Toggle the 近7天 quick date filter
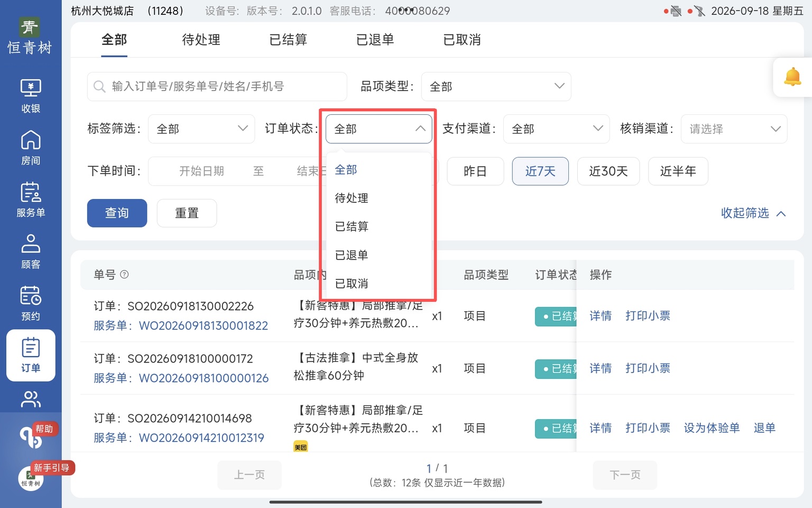Screen dimensions: 812x508 (x=540, y=171)
